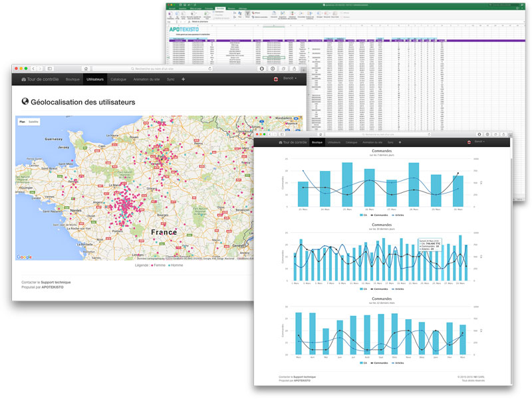Select Boutique tab in the charts window
The height and width of the screenshot is (399, 532).
click(317, 142)
